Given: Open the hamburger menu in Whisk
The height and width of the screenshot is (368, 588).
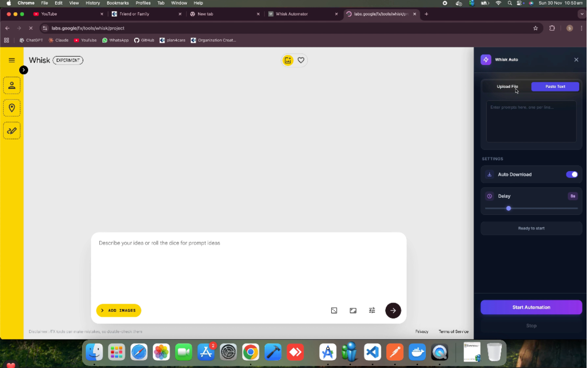Looking at the screenshot, I should click(11, 60).
